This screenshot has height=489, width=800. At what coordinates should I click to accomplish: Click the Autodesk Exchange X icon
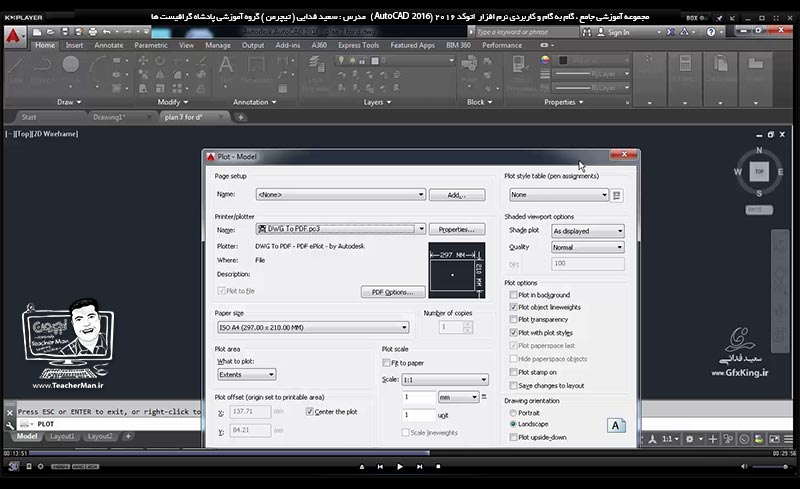pos(670,32)
